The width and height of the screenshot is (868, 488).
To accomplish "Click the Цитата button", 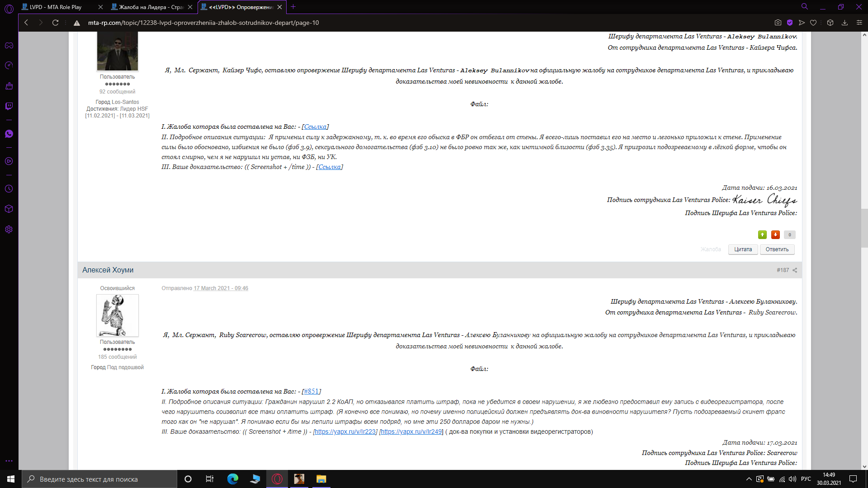I will [x=743, y=249].
